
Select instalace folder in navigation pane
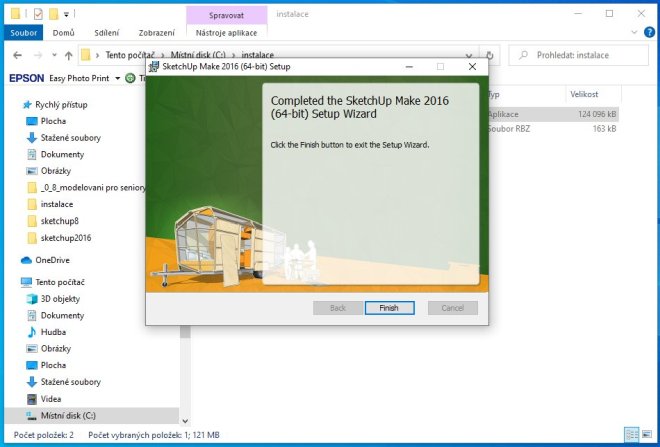(56, 204)
